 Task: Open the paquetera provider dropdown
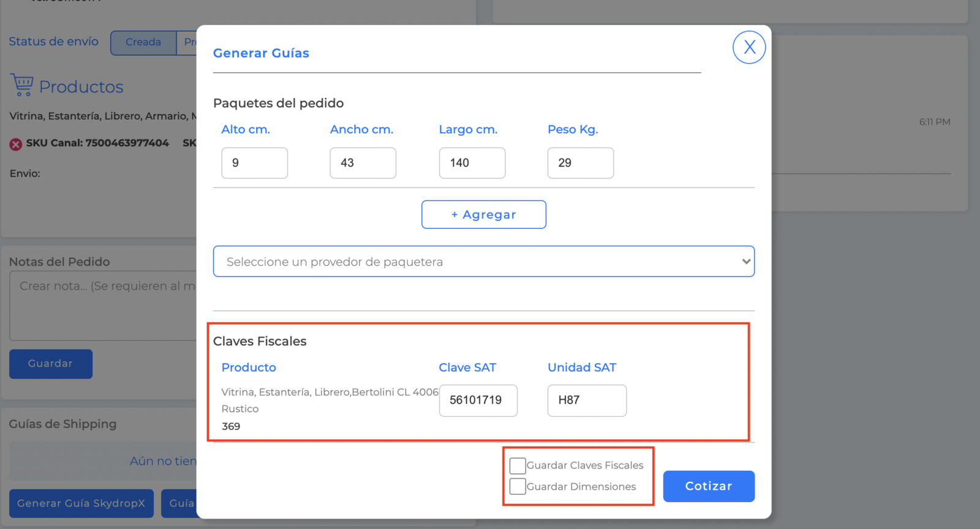click(x=484, y=261)
